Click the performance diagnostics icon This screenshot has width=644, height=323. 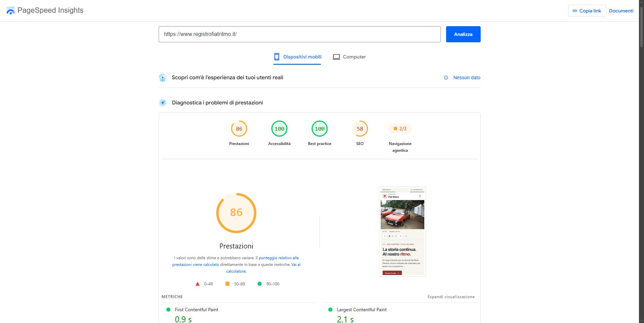click(x=163, y=103)
